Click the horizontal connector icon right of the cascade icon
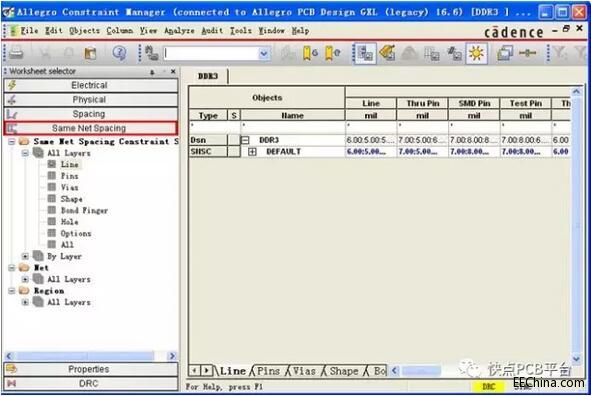This screenshot has width=591, height=396. click(527, 53)
